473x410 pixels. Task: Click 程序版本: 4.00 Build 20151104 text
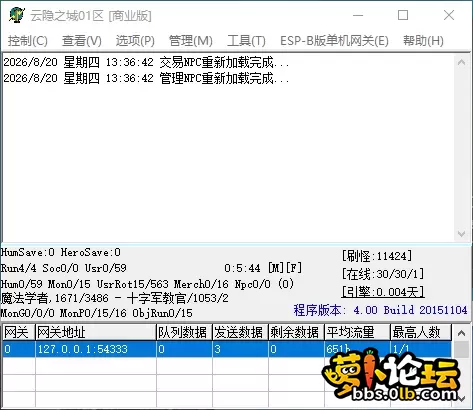click(380, 310)
